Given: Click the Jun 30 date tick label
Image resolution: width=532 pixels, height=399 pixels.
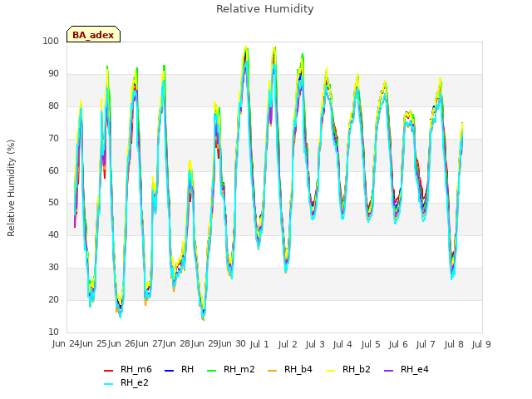Looking at the screenshot, I should coord(232,343).
